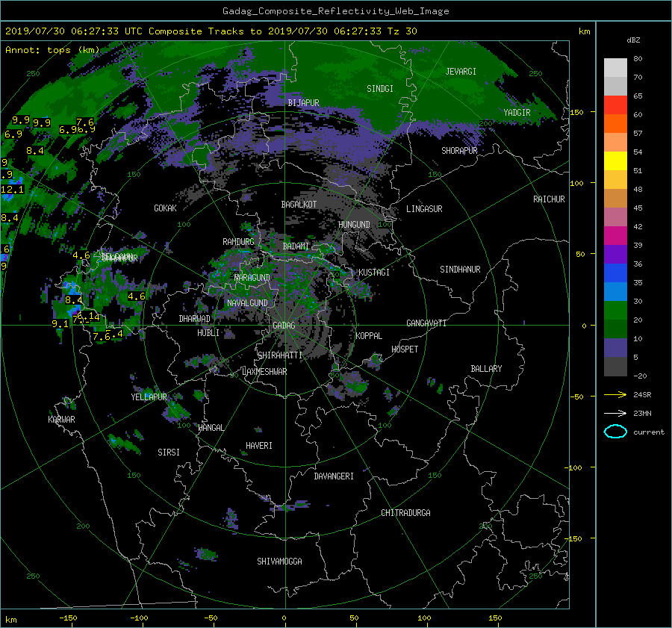Screen dimensions: 672x628
Task: Select the KOPPAL city label
Action: tap(369, 336)
